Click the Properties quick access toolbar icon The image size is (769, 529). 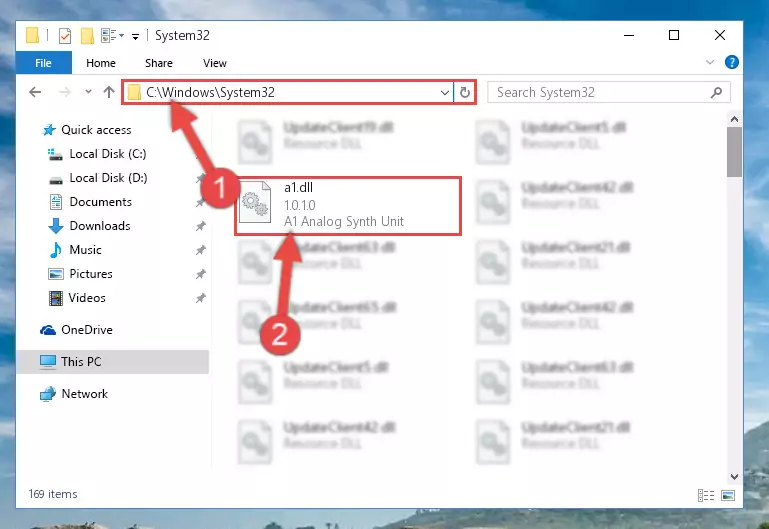tap(64, 35)
